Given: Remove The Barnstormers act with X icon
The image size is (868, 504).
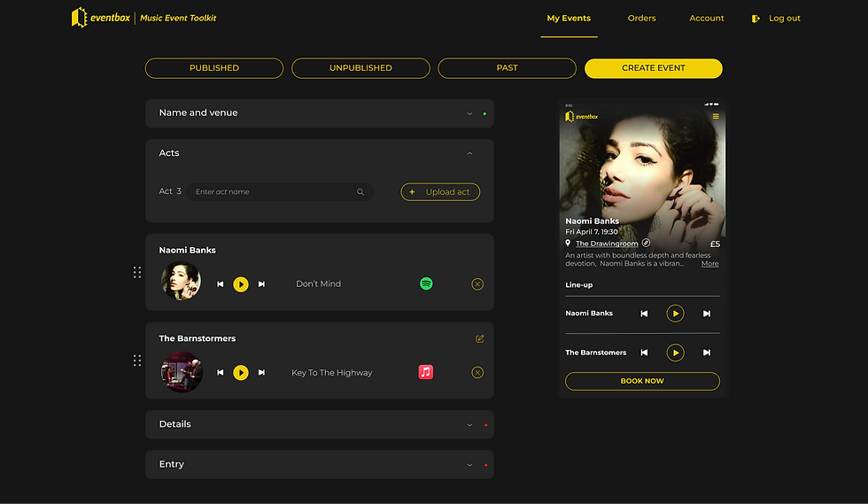Looking at the screenshot, I should point(477,373).
